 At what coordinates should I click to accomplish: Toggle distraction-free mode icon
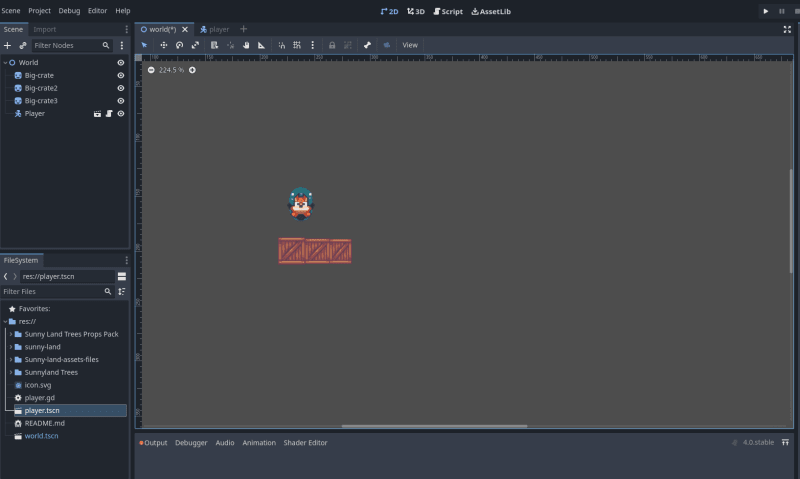point(787,29)
